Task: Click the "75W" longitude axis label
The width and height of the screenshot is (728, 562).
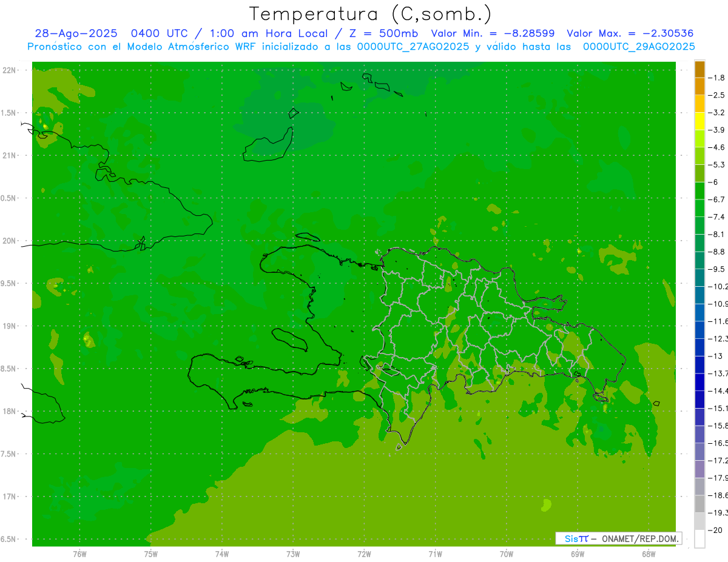Action: [x=150, y=554]
